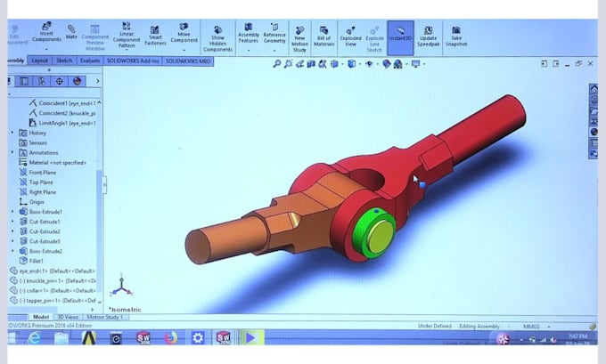Open Reference Geometry dropdown arrow
The height and width of the screenshot is (364, 606).
[274, 50]
